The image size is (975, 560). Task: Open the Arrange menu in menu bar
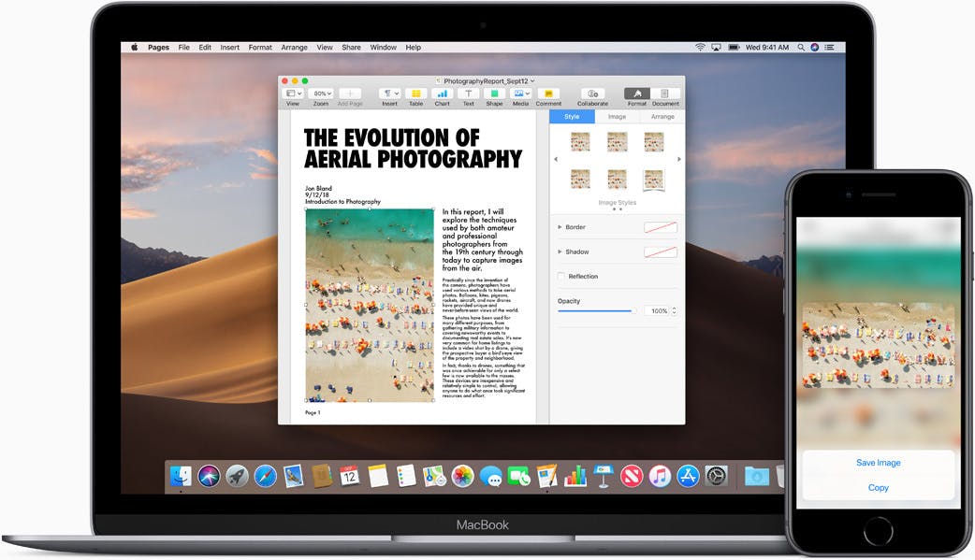tap(294, 48)
